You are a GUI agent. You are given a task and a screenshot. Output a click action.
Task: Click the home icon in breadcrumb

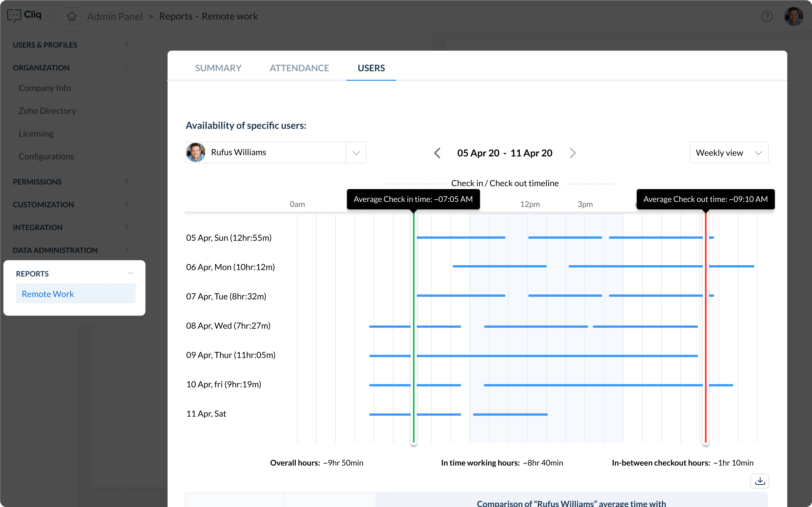[x=71, y=16]
